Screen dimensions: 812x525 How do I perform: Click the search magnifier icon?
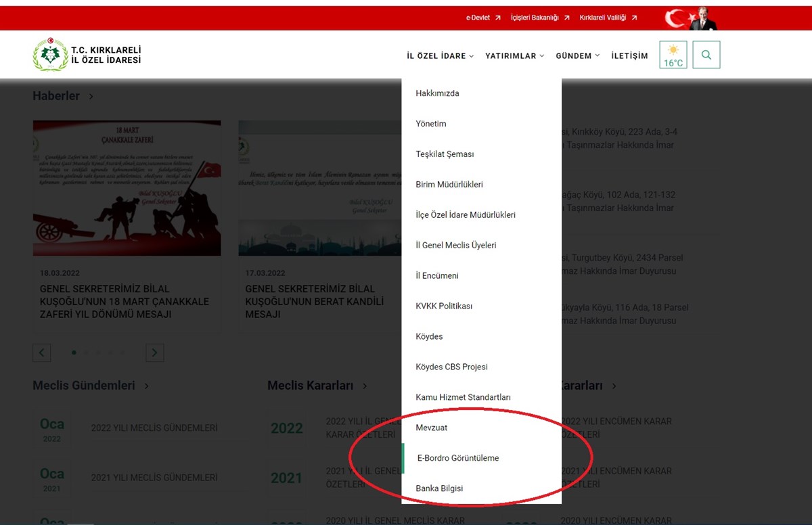point(706,55)
